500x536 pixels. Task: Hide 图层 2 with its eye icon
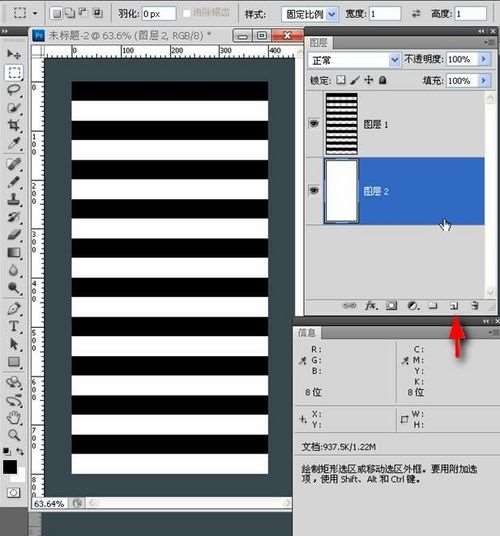pos(314,190)
